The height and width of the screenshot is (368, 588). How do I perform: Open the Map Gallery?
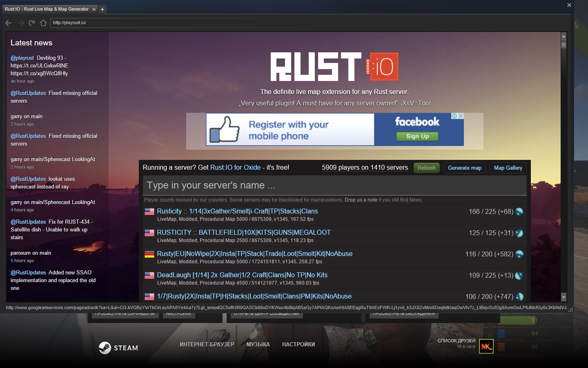pos(508,168)
